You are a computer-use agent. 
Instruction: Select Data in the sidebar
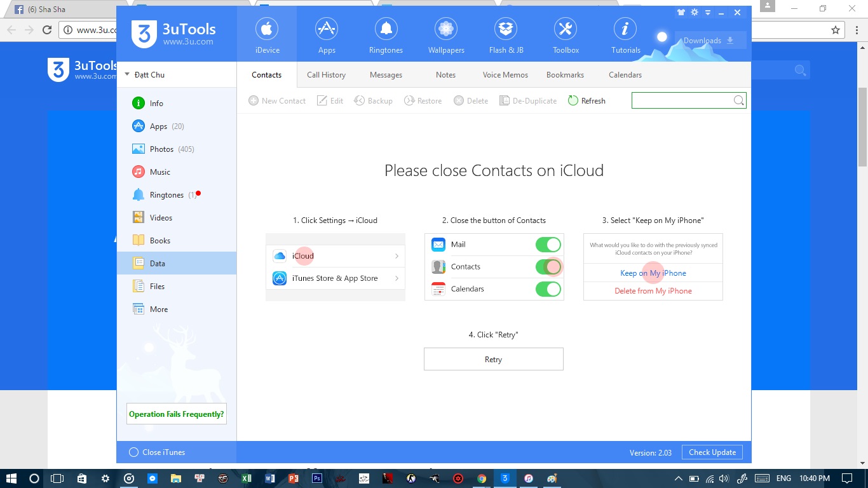[177, 263]
